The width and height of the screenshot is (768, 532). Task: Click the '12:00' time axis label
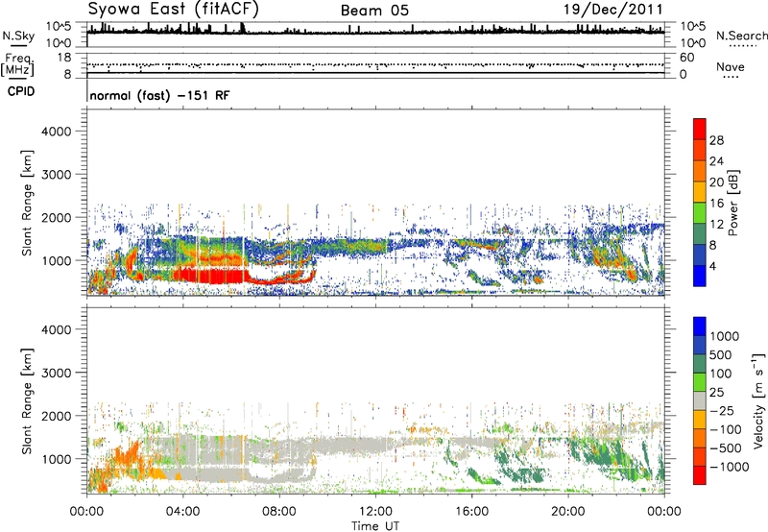coord(375,512)
